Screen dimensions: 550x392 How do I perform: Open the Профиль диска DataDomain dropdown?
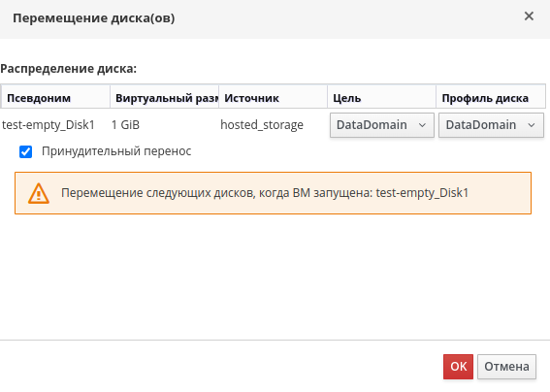tap(491, 125)
